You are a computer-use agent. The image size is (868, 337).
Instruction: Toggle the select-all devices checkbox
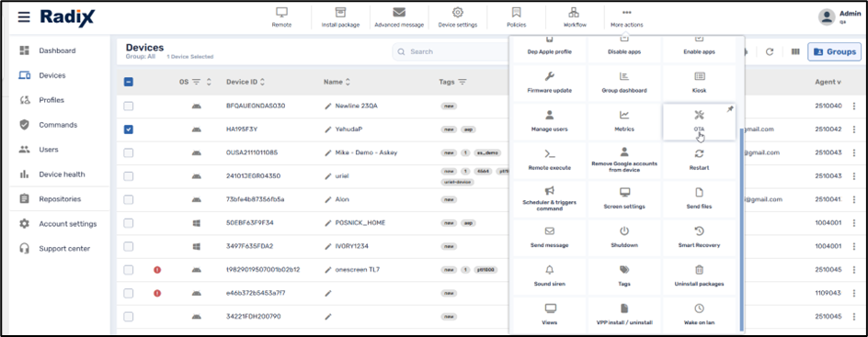point(128,82)
